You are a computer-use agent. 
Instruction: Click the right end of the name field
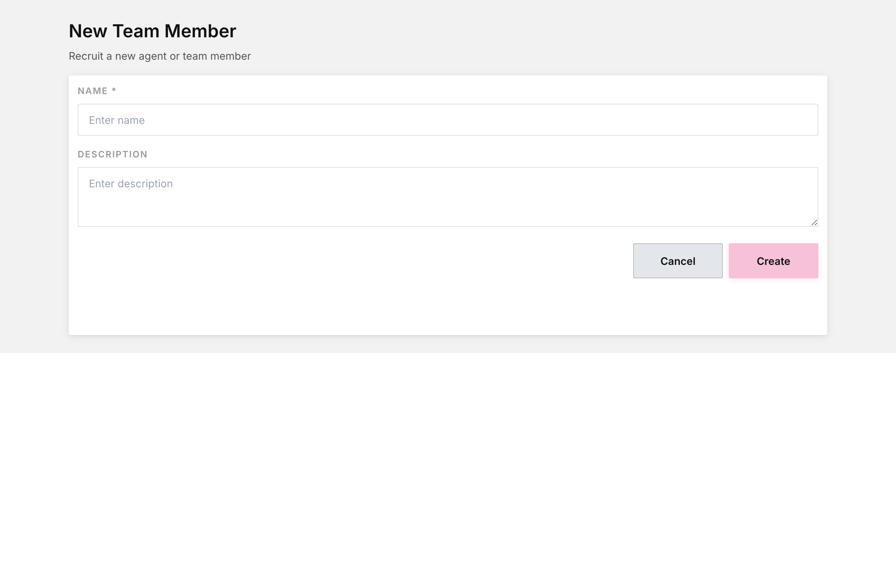tap(791, 120)
